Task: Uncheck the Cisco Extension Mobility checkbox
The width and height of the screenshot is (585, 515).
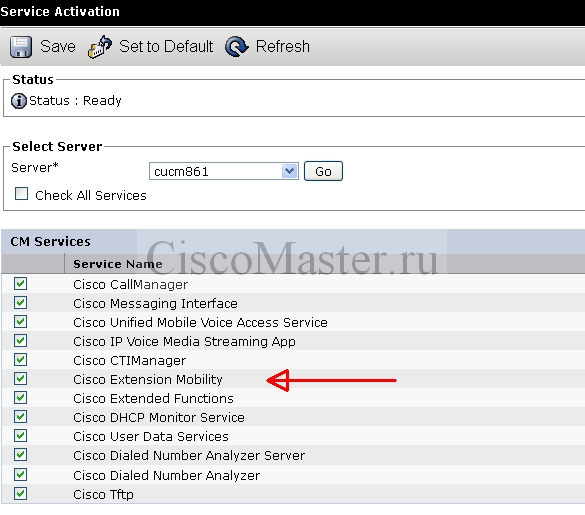Action: [21, 379]
